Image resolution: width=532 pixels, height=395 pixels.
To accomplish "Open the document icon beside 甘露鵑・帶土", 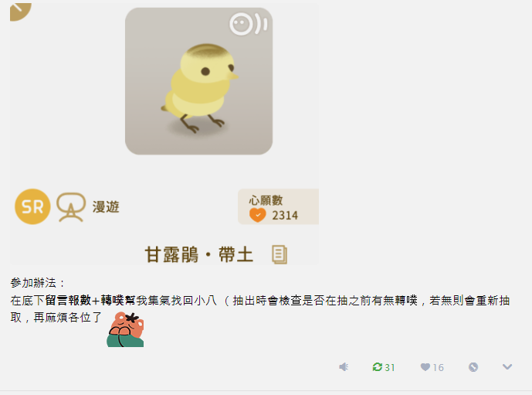I will 280,254.
